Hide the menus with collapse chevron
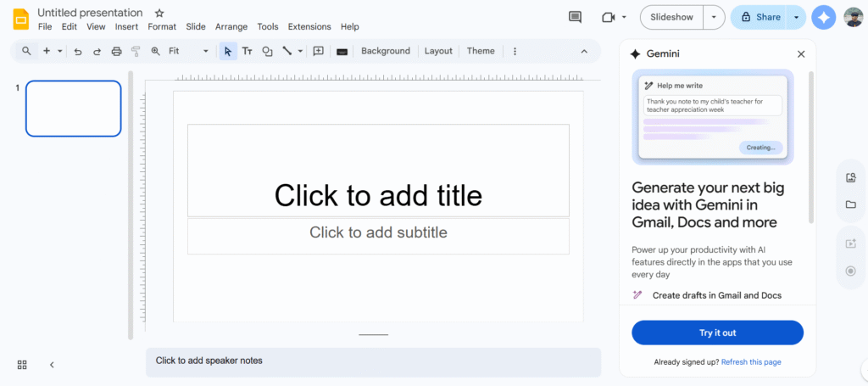This screenshot has height=386, width=868. (584, 51)
